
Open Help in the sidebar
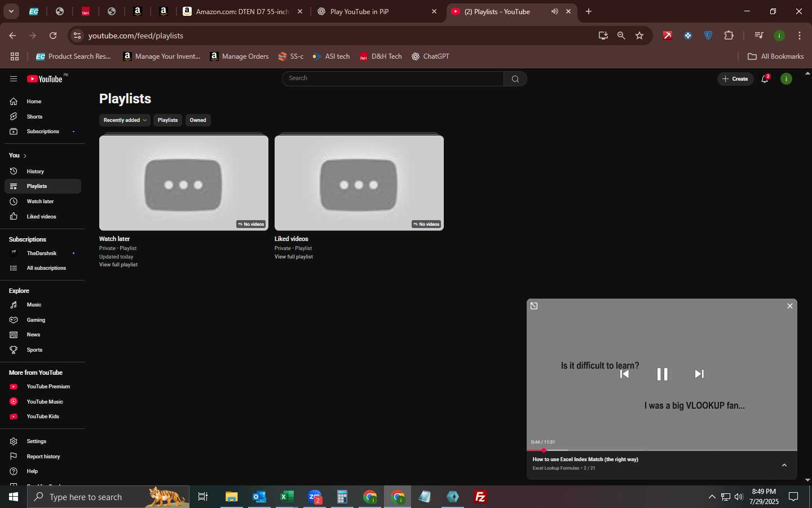pos(43,471)
